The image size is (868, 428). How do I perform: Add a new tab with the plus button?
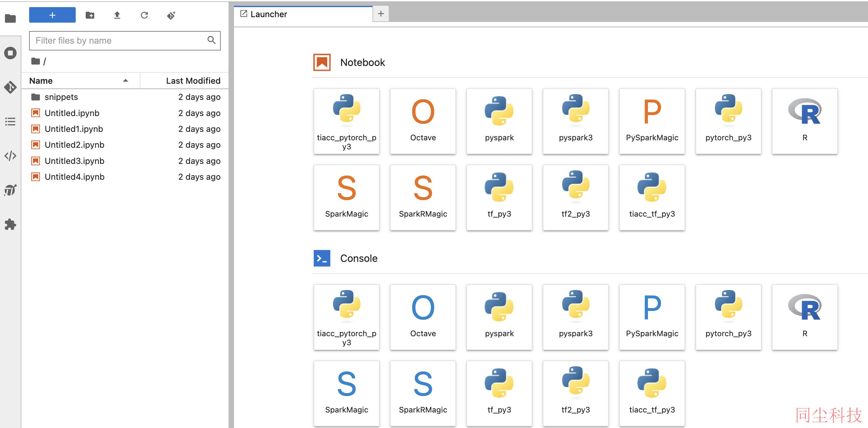click(381, 14)
